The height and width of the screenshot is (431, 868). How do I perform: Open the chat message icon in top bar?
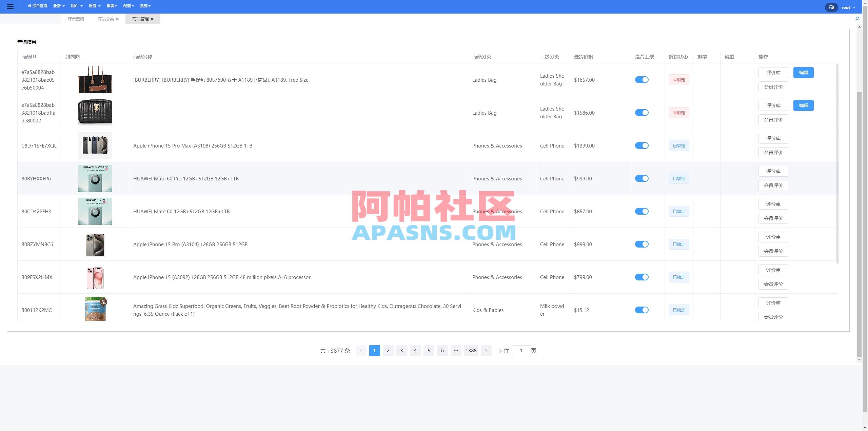coord(831,7)
